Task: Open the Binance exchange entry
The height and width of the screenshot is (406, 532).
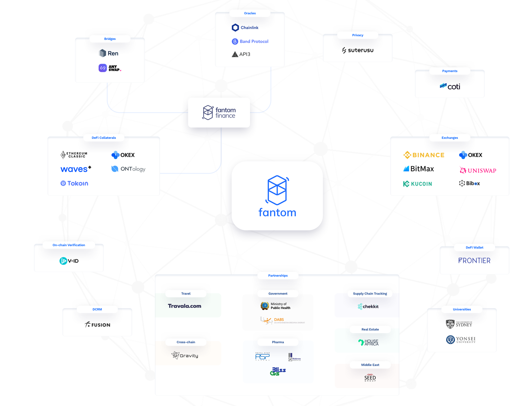Action: (424, 155)
